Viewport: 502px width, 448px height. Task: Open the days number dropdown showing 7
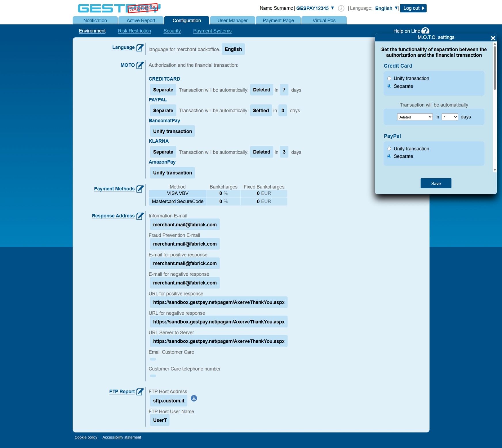(450, 117)
